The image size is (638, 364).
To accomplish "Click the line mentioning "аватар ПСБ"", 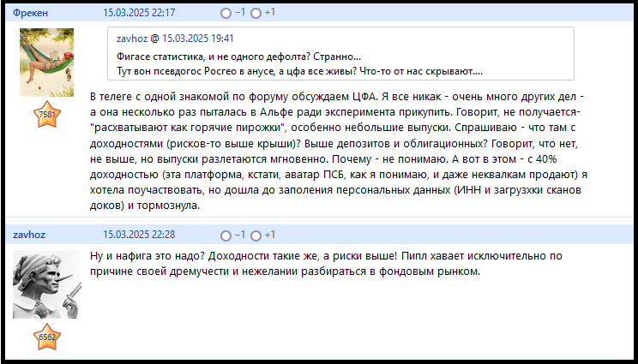I will [339, 175].
